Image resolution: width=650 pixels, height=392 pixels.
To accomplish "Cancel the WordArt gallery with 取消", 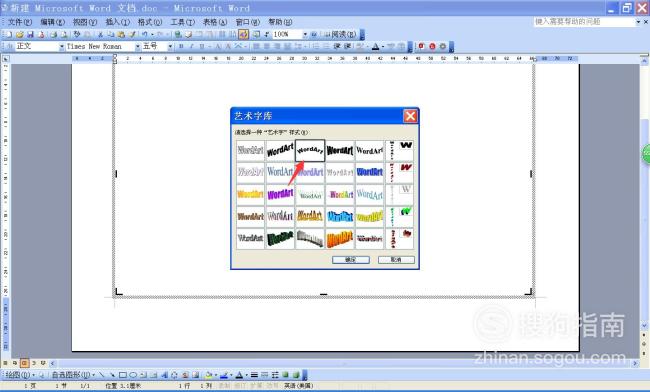I will point(396,259).
